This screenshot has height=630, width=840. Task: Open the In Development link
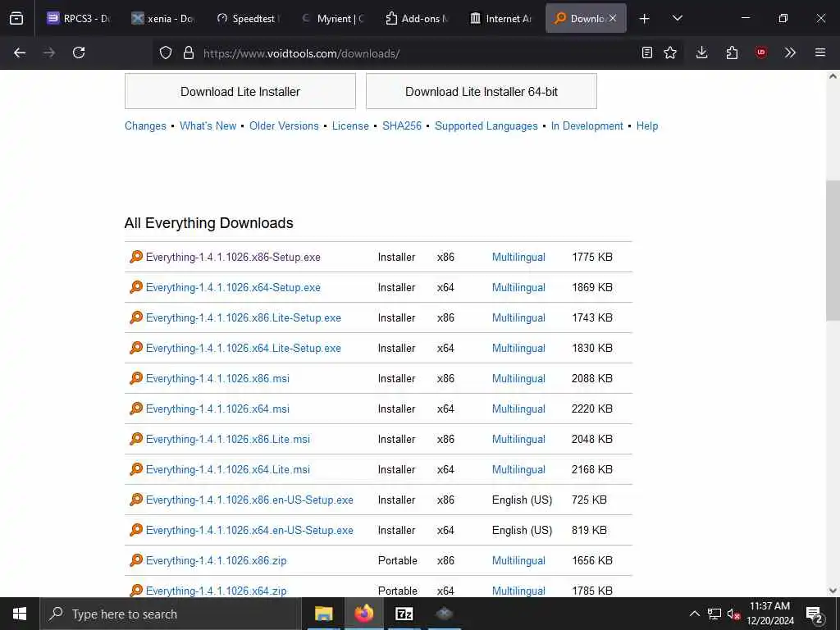pos(587,126)
